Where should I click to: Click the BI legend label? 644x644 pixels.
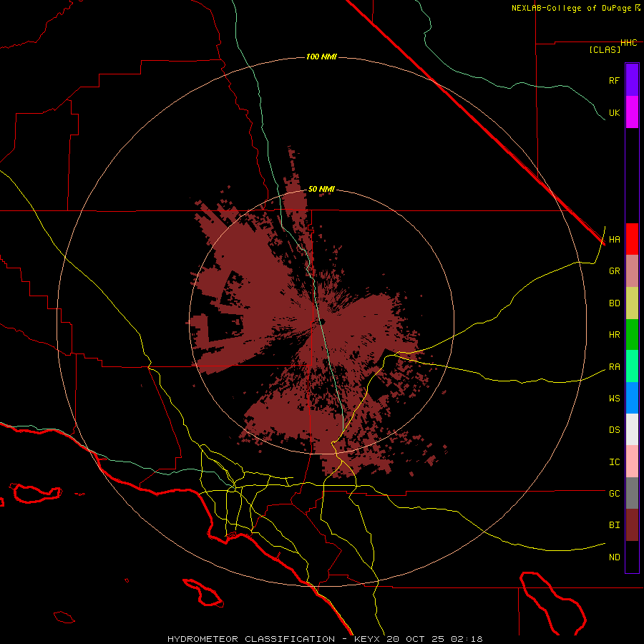click(614, 525)
